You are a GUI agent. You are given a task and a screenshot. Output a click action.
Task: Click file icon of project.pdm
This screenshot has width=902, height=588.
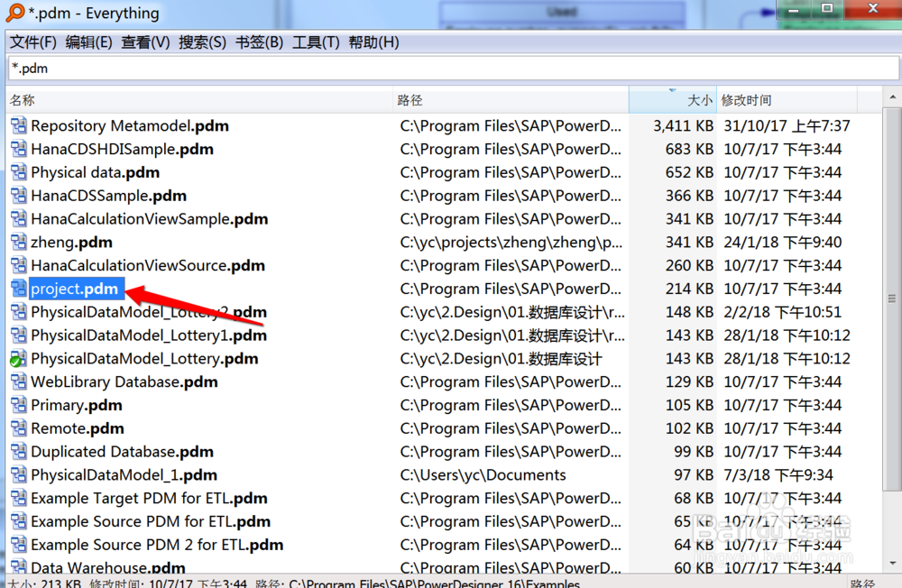click(18, 289)
